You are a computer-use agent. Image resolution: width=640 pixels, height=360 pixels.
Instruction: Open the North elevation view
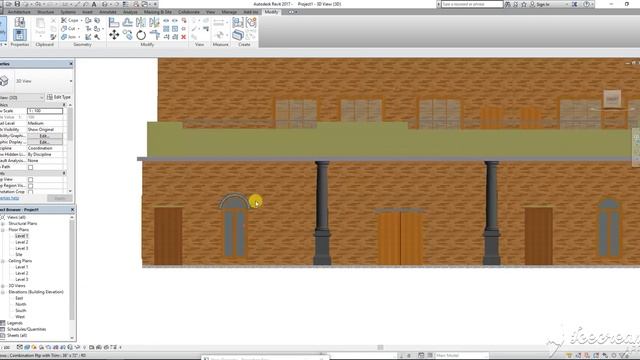pos(21,304)
